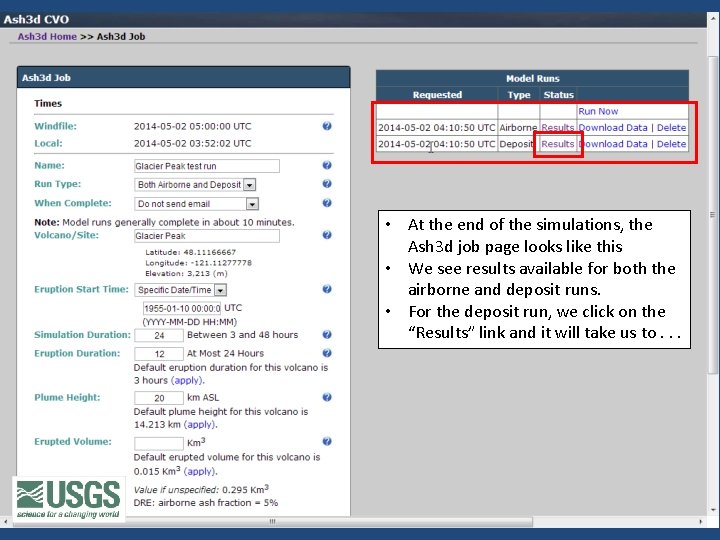Go to Ash3d Home breadcrumb link
The width and height of the screenshot is (720, 540).
pos(47,37)
